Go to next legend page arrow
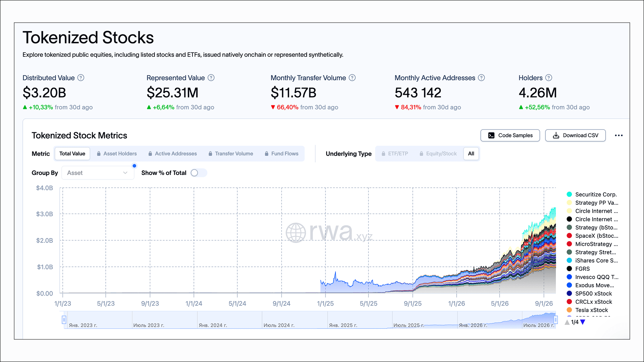The image size is (644, 362). (x=583, y=322)
